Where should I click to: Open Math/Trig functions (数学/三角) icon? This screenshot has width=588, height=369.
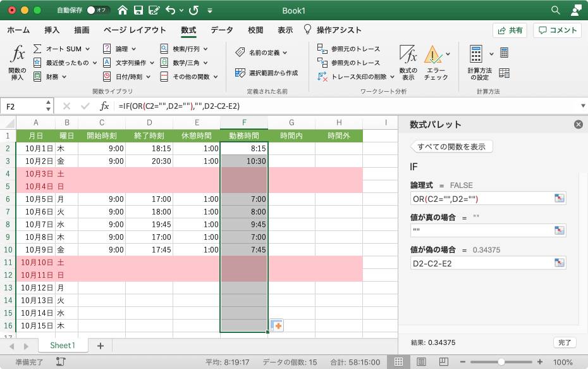point(164,63)
